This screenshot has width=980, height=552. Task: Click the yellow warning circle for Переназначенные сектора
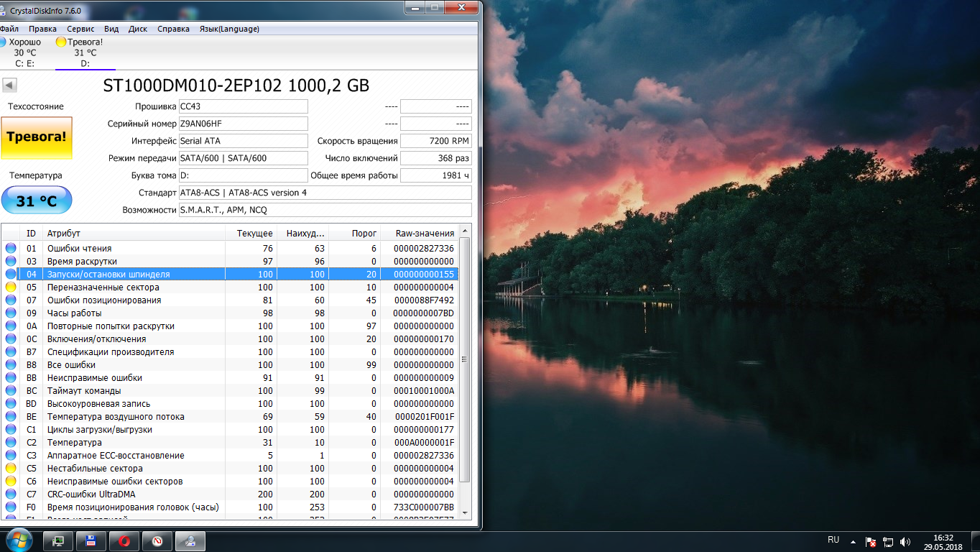(x=11, y=287)
